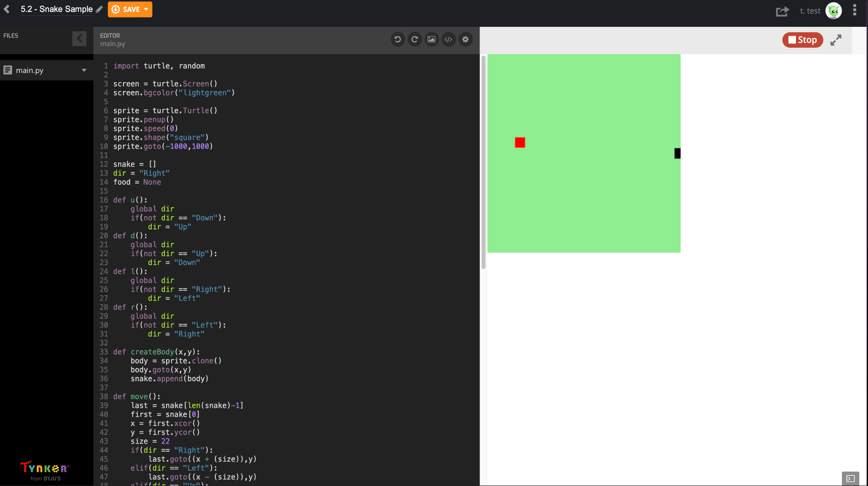Click the code snippets icon
Screen dimensions: 868x486
pyautogui.click(x=449, y=39)
